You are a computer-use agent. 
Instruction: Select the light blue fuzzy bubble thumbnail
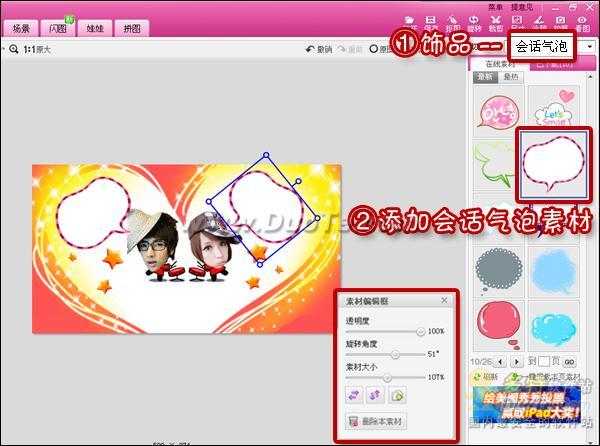pos(554,272)
